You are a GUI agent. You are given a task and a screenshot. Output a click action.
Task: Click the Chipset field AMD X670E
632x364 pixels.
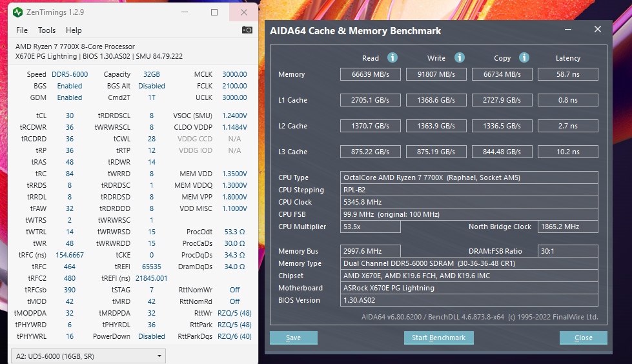click(469, 276)
